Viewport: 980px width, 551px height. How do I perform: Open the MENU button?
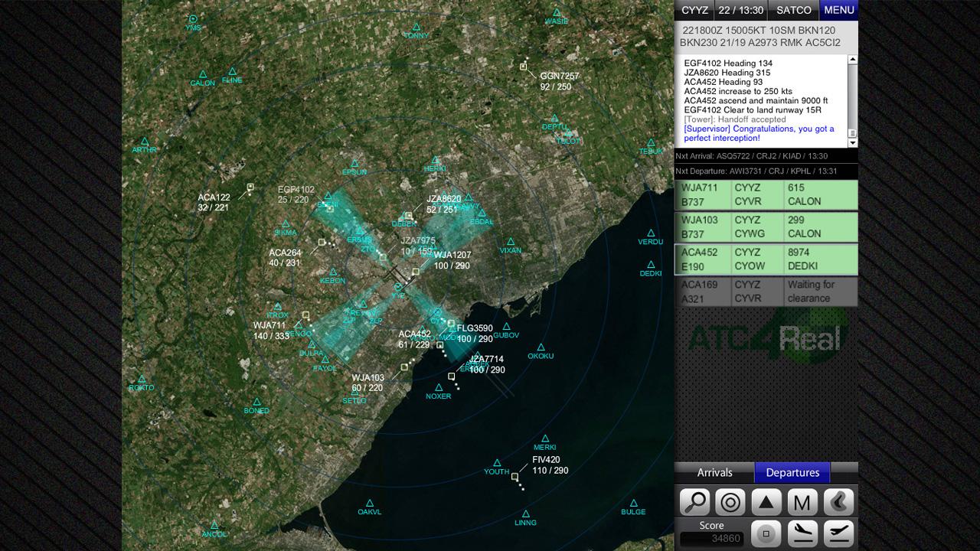coord(838,10)
